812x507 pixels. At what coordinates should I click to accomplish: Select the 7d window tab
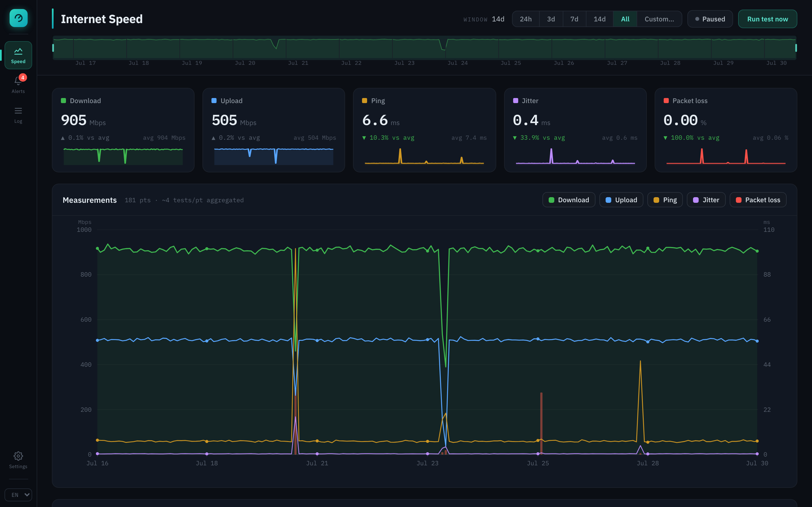tap(574, 19)
